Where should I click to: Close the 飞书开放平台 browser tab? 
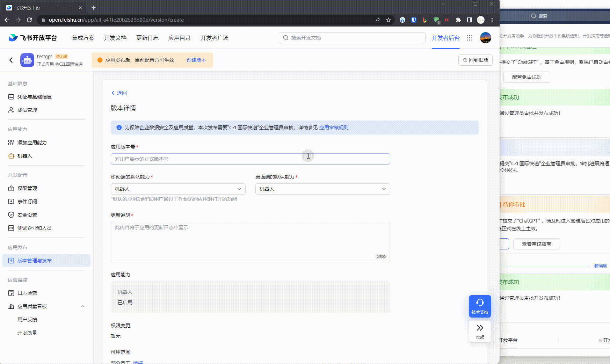click(x=80, y=8)
